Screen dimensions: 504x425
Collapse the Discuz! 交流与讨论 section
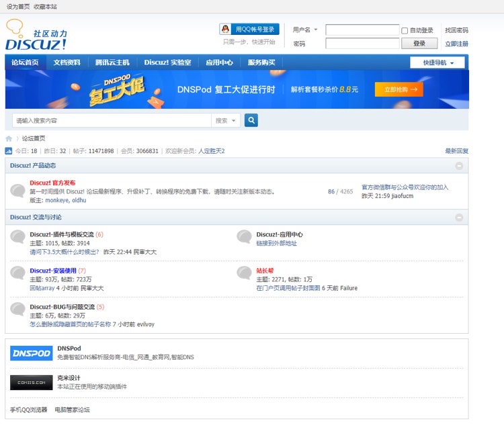click(460, 218)
